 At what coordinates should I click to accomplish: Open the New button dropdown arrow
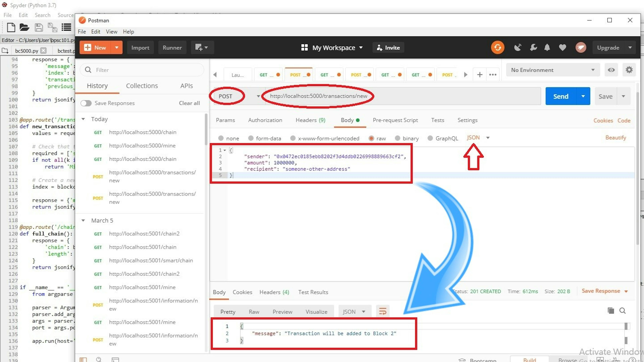pos(117,47)
